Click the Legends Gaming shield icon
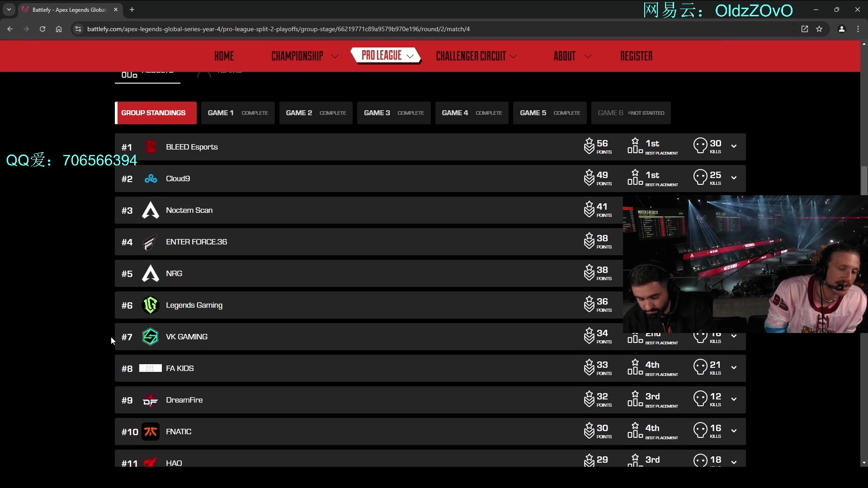Screen dimensions: 868x488 tap(150, 305)
